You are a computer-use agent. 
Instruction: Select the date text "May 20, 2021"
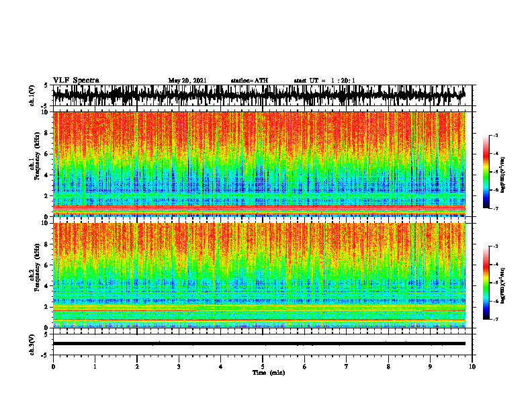click(187, 81)
